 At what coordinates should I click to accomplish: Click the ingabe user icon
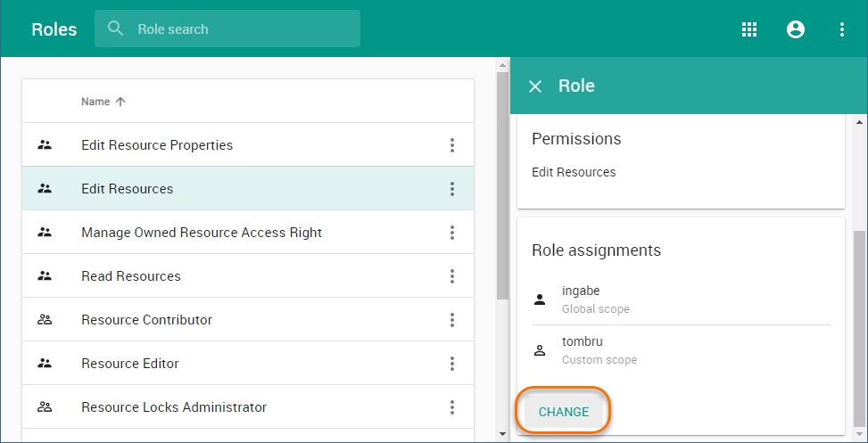pyautogui.click(x=540, y=299)
